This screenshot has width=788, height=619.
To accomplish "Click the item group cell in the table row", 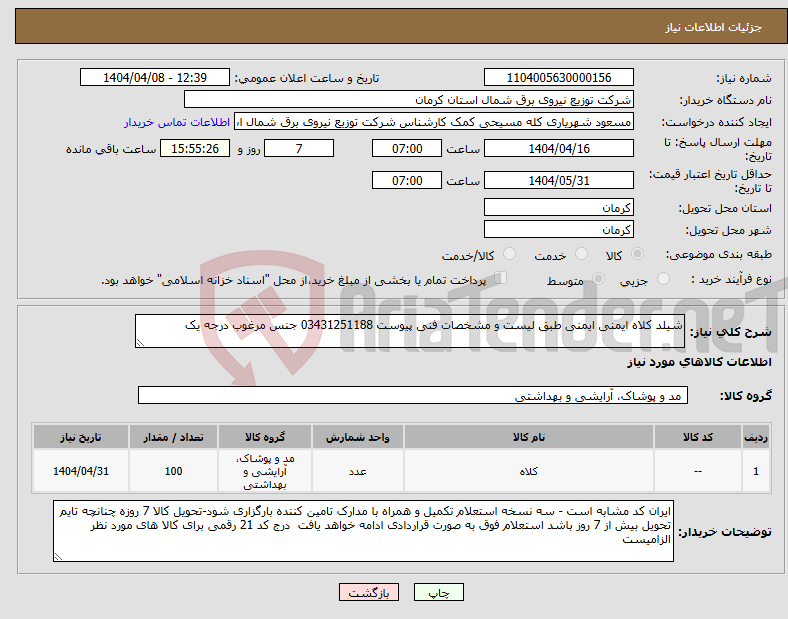I will [x=265, y=471].
